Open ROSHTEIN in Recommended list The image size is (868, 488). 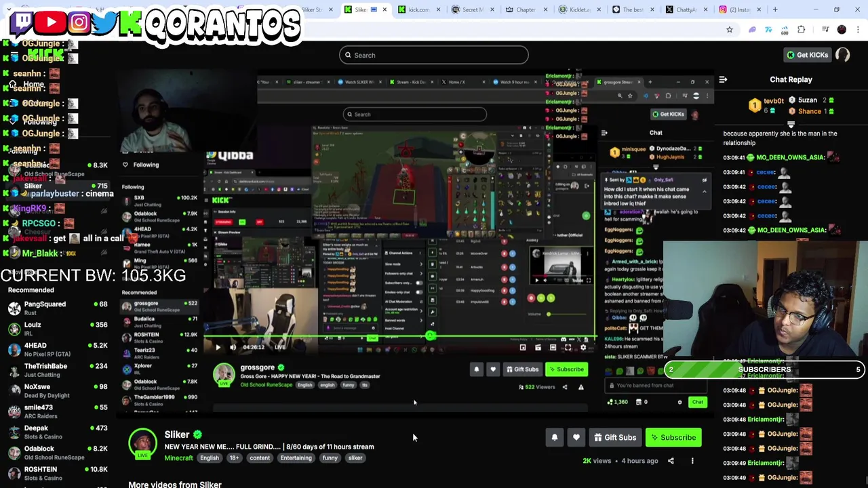(x=57, y=473)
